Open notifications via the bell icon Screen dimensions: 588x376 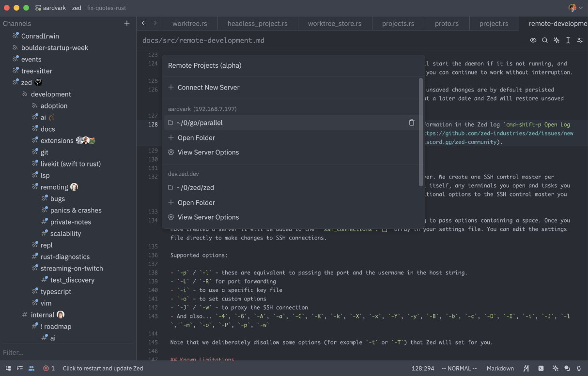pos(579,368)
